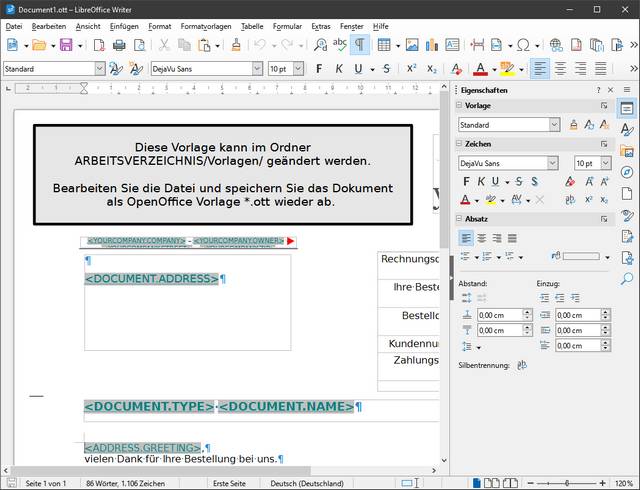
Task: Click the Insert Image icon
Action: tap(411, 45)
